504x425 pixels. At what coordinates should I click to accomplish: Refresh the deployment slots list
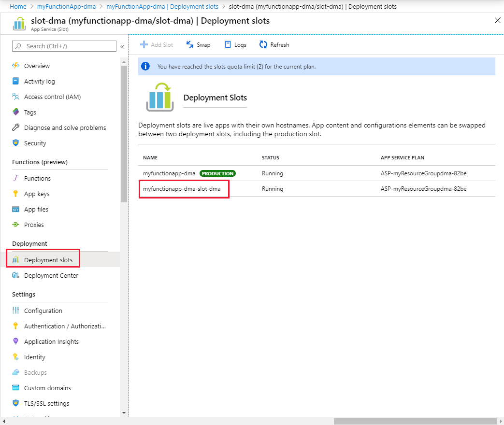pyautogui.click(x=274, y=44)
